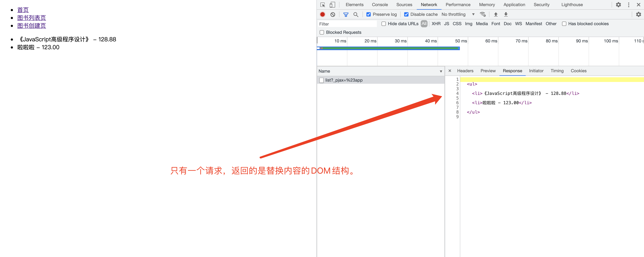Open the Application tab
644x257 pixels.
[514, 5]
